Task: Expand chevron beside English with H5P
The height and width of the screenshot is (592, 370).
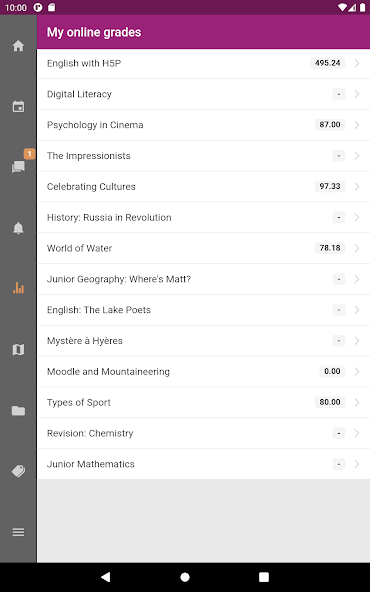Action: click(x=356, y=63)
